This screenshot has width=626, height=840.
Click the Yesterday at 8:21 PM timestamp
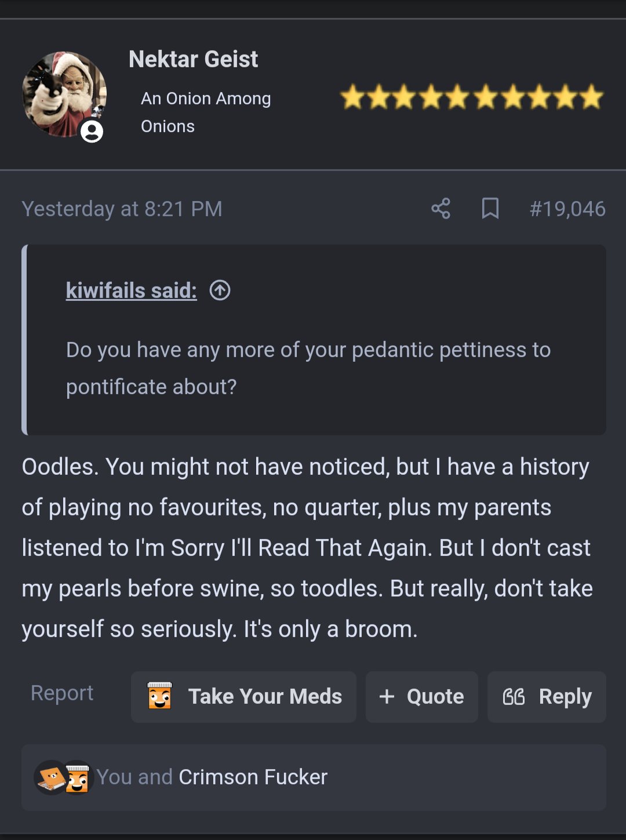(x=122, y=209)
